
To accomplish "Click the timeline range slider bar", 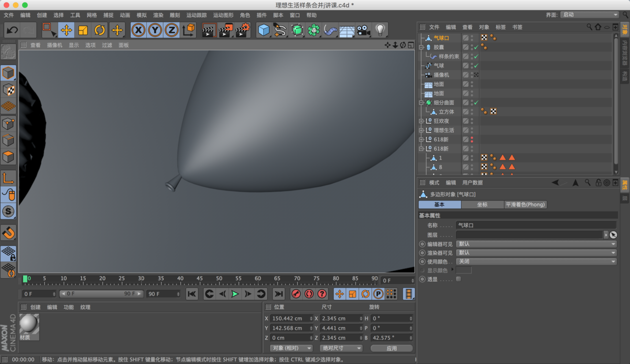I will click(101, 294).
